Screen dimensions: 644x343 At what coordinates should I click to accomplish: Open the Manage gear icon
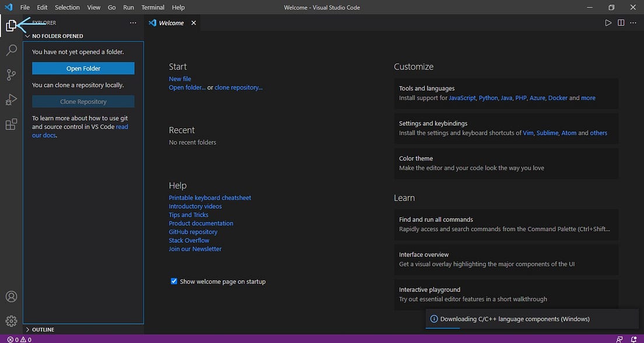11,321
